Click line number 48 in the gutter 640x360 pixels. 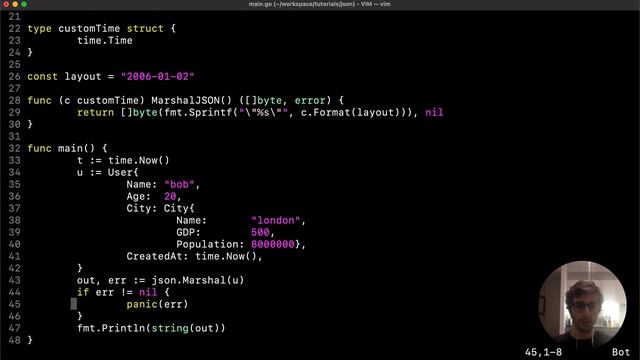pyautogui.click(x=14, y=340)
